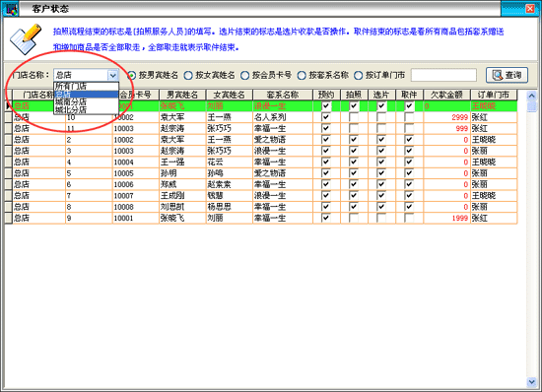This screenshot has height=392, width=542.
Task: Click the 查询 search button
Action: pos(507,75)
